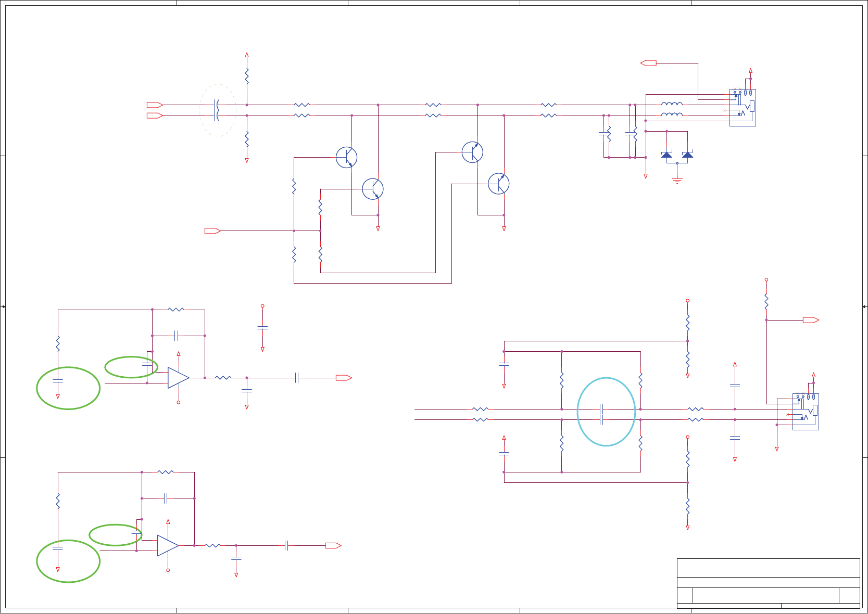This screenshot has height=614, width=868.
Task: Select the lower-right jack connector symbol
Action: click(x=806, y=412)
